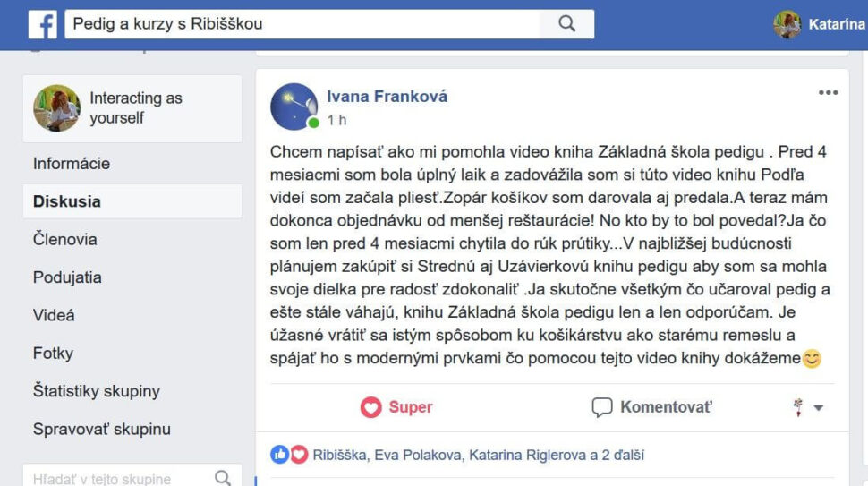868x486 pixels.
Task: Open the Informácie section
Action: 72,164
